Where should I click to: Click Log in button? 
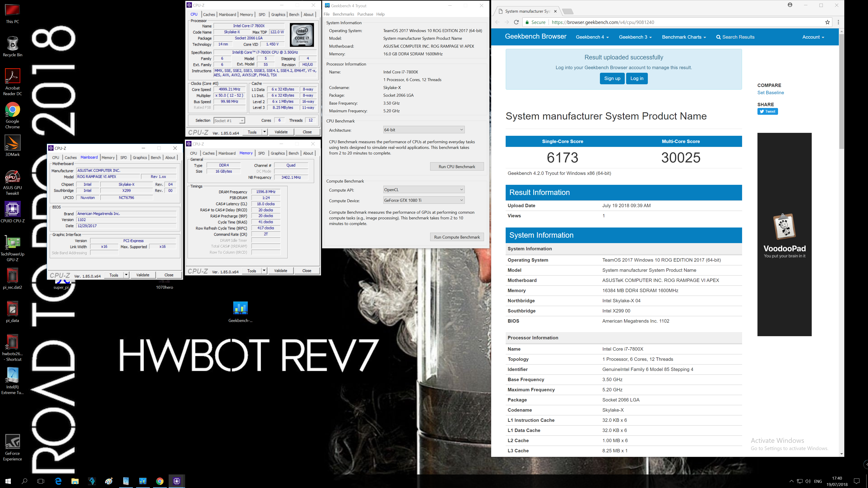tap(637, 78)
